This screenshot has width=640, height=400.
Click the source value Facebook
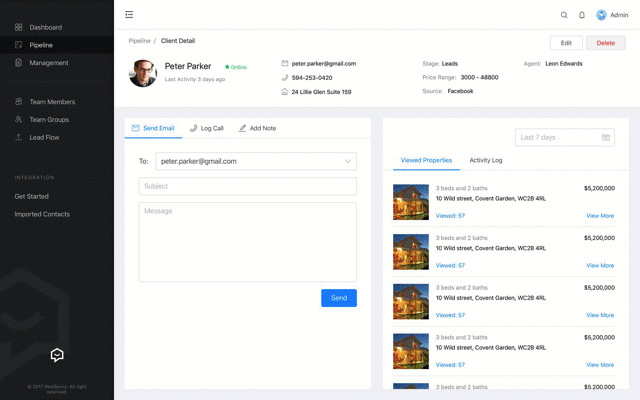tap(460, 91)
